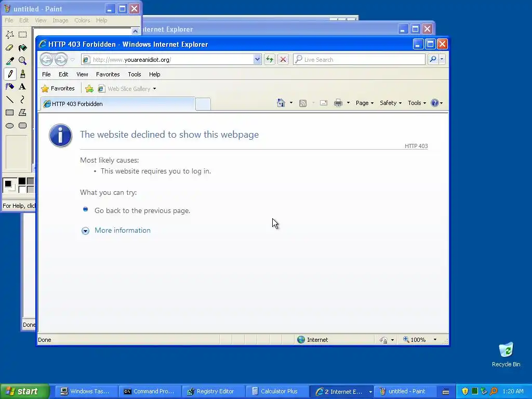Open the Tools command bar dropdown
Screen dimensions: 532x399
(417, 103)
